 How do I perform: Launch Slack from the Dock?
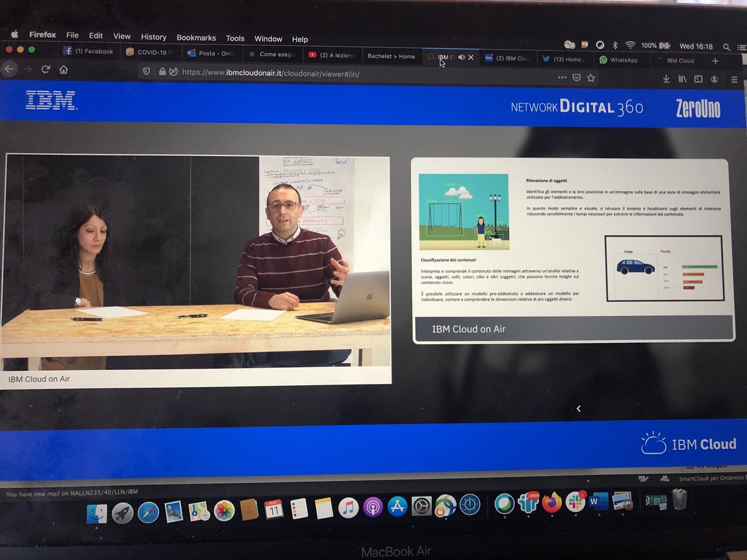[x=576, y=507]
